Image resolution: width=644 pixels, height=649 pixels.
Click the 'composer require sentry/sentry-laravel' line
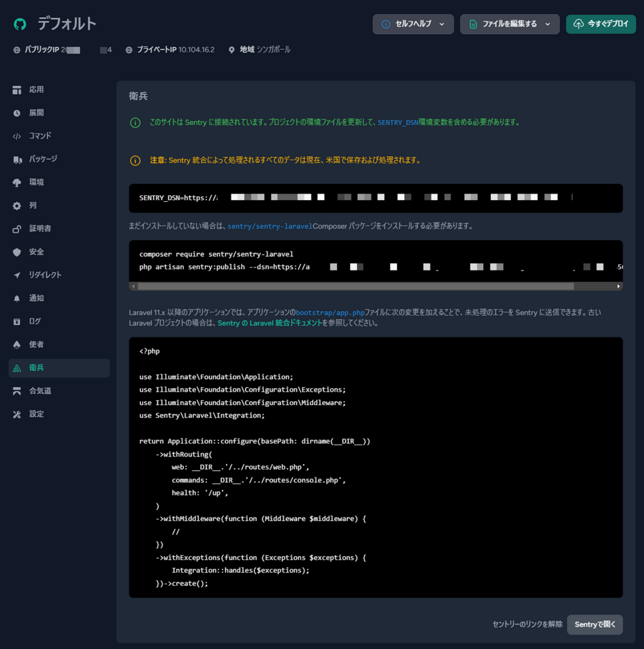tap(216, 254)
